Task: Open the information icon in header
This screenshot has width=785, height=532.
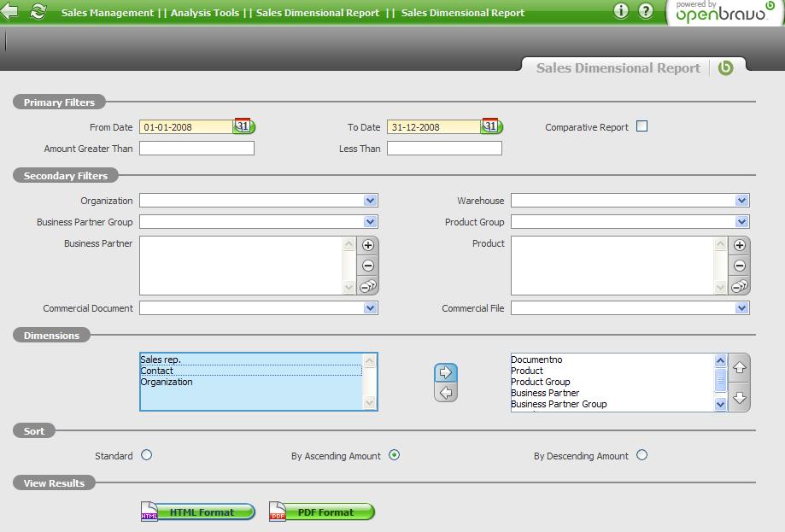Action: point(621,11)
